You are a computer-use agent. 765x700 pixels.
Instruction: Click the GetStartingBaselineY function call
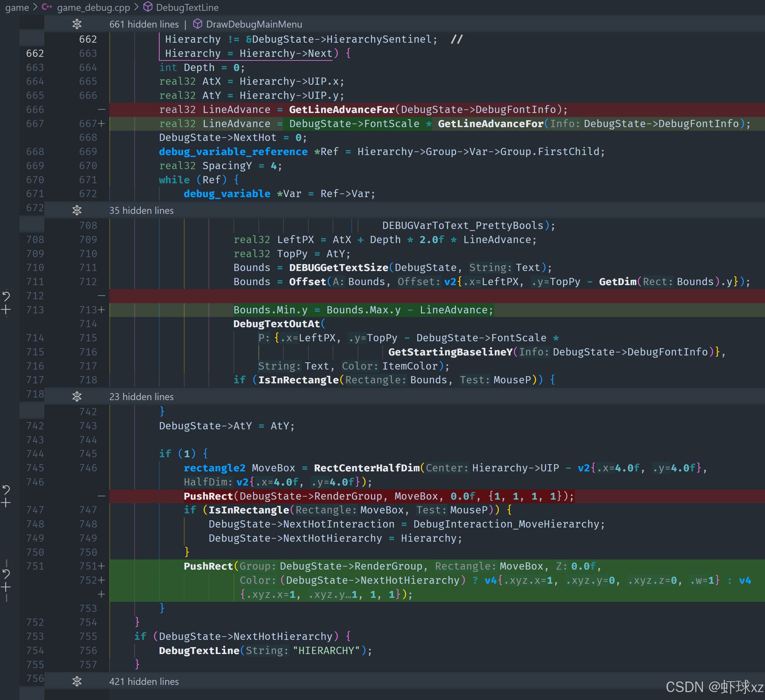tap(450, 352)
